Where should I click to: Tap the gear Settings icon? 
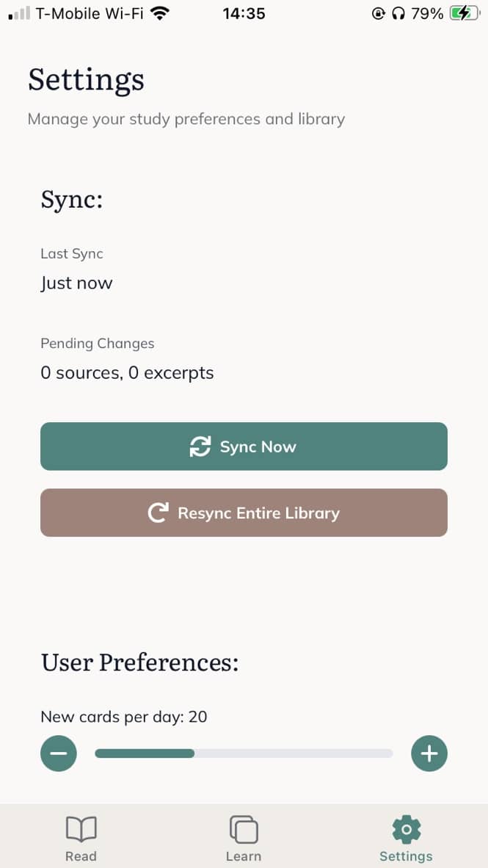pyautogui.click(x=406, y=830)
